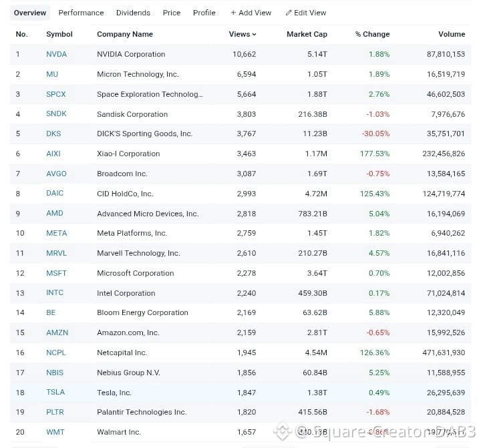
Task: Select the Price tab
Action: pyautogui.click(x=172, y=13)
